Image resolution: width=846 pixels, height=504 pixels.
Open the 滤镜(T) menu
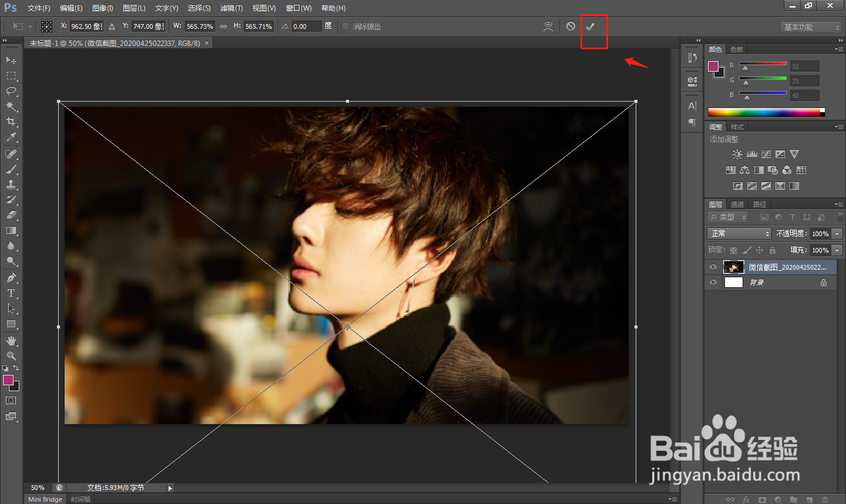231,8
